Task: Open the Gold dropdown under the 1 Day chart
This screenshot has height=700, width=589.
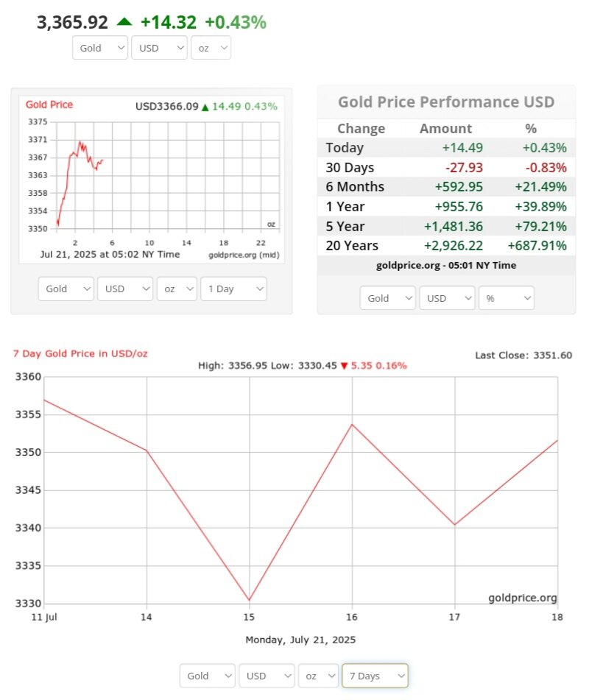Action: pyautogui.click(x=66, y=289)
